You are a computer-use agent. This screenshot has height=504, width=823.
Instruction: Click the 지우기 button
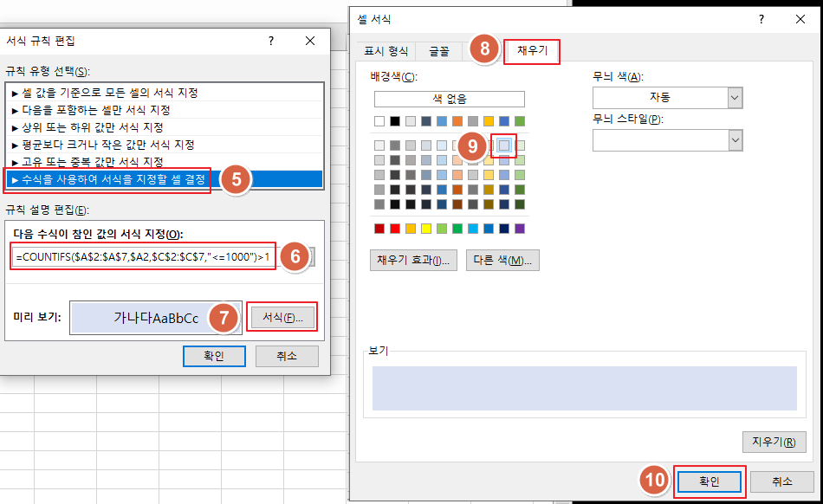(x=774, y=442)
